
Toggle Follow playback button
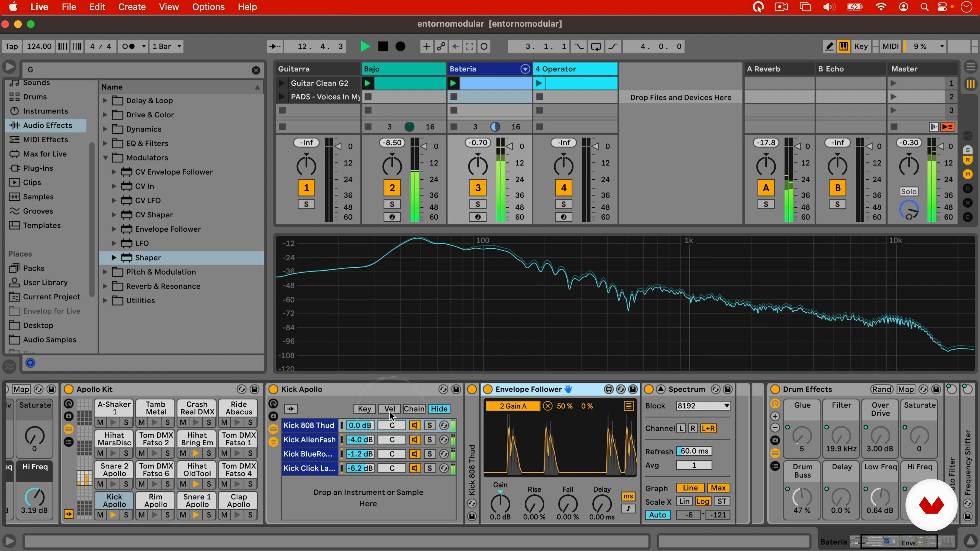point(275,46)
